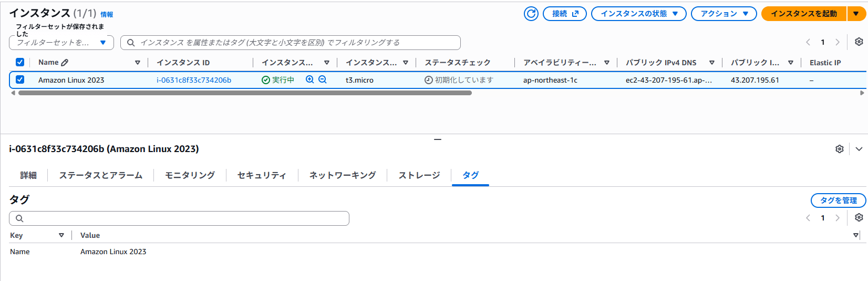
Task: Sort by public IP column arrow
Action: 791,63
